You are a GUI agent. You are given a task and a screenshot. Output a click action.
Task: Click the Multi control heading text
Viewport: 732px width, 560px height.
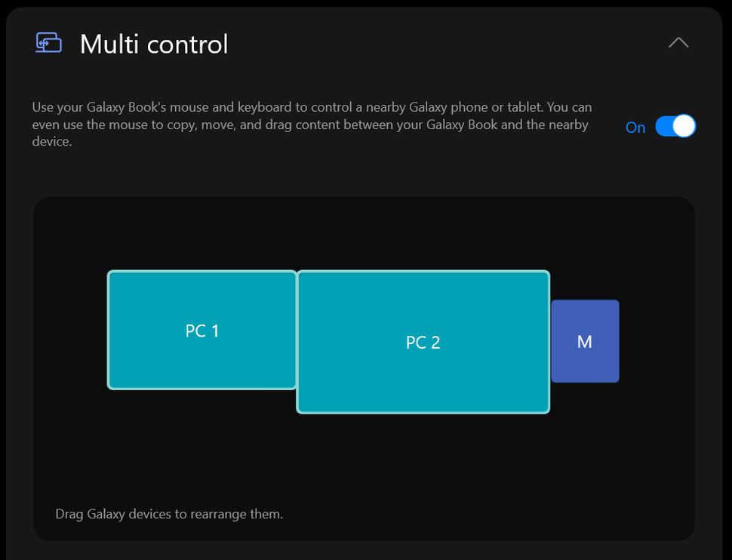[x=154, y=45]
